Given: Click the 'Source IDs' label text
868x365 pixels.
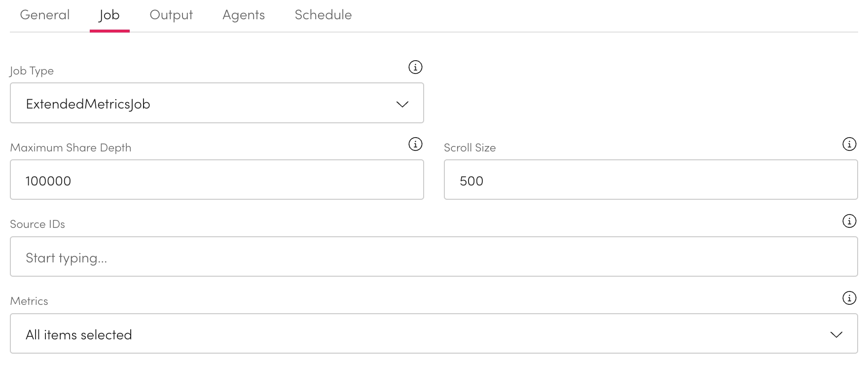Looking at the screenshot, I should [37, 224].
